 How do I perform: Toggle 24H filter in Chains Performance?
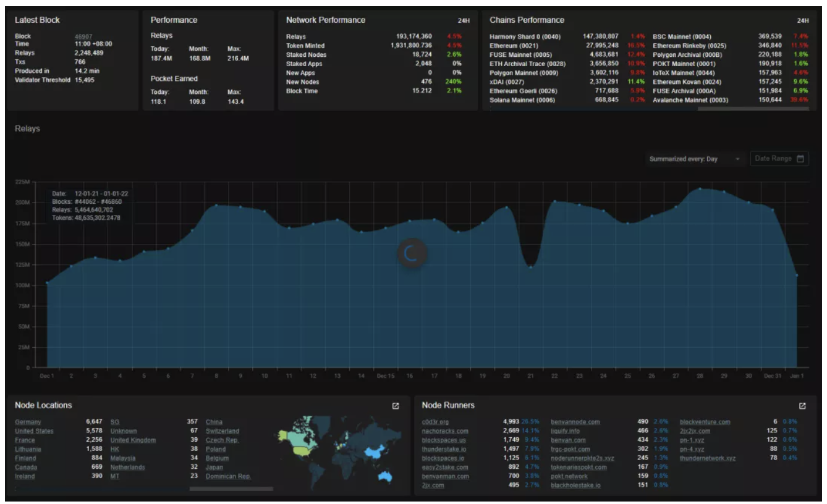click(x=802, y=20)
